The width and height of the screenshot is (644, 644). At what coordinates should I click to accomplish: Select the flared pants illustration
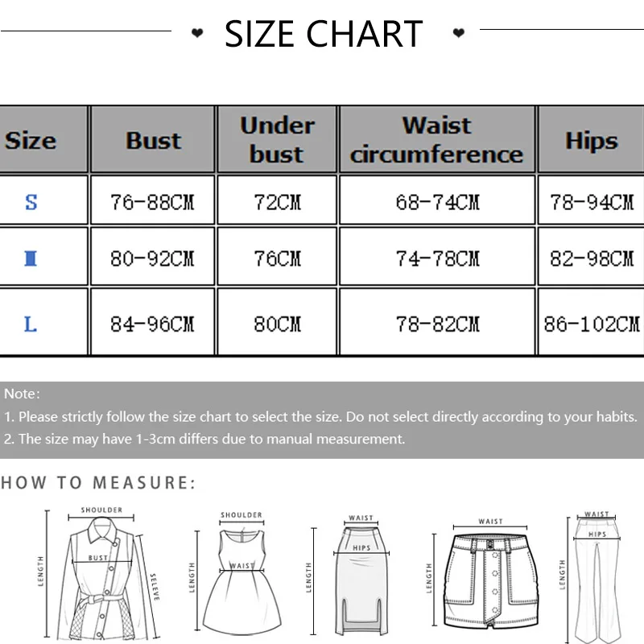pyautogui.click(x=597, y=576)
